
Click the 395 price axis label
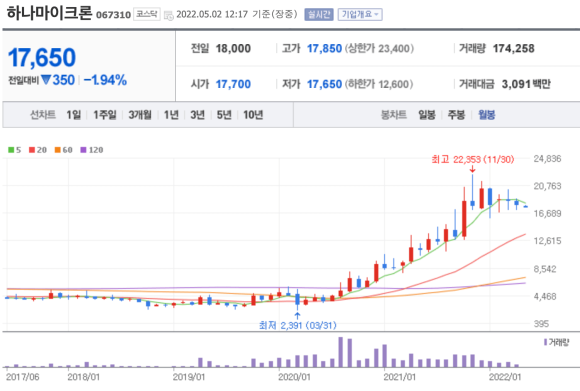click(541, 324)
